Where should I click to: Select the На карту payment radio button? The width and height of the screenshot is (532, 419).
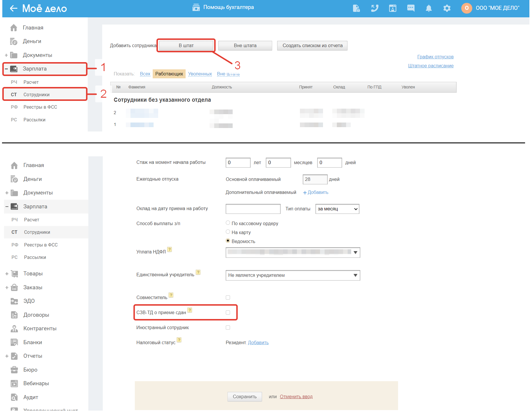(x=228, y=232)
